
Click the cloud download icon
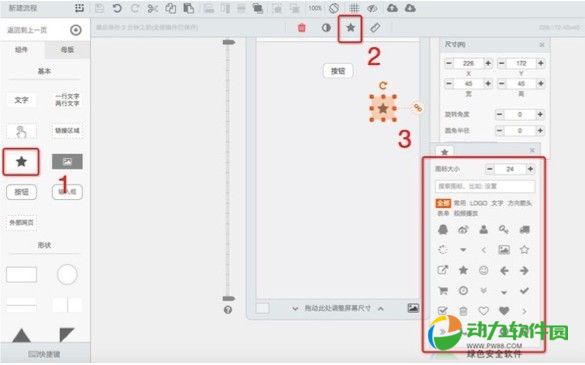pos(410,8)
